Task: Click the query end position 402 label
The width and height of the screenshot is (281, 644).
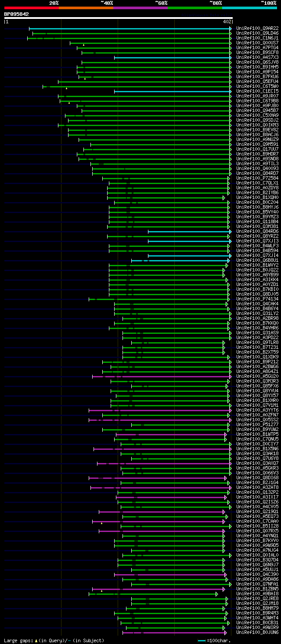Action: click(x=227, y=22)
